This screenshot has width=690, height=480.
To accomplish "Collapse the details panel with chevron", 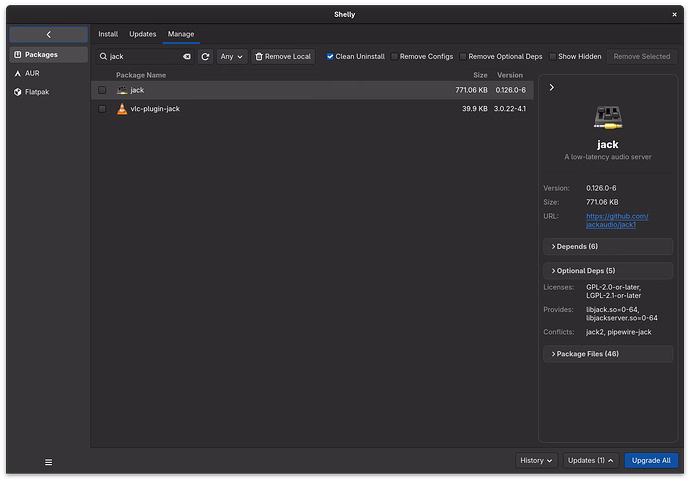I will pyautogui.click(x=551, y=88).
